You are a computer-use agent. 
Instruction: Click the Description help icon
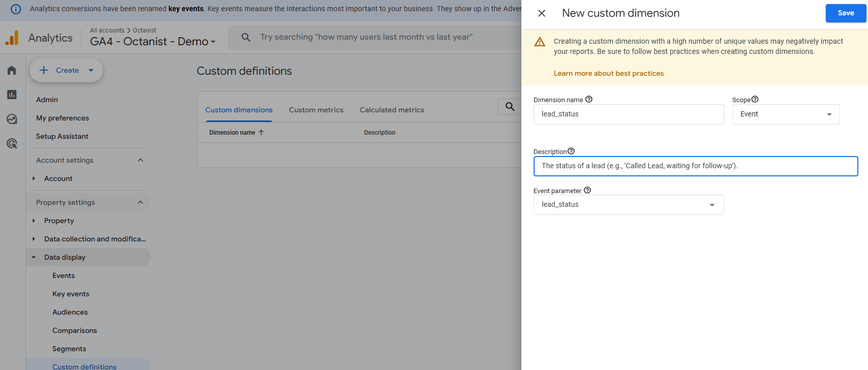(x=571, y=151)
